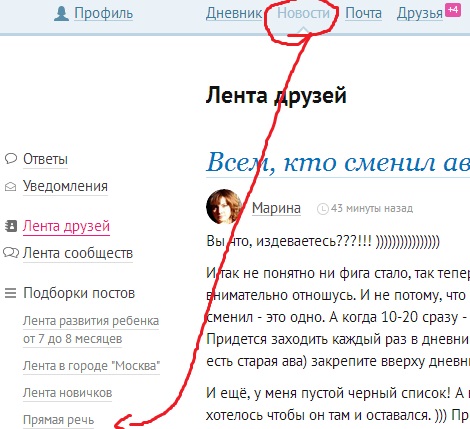Viewport: 470px width, 429px height.
Task: Select Лента сообществ in the sidebar
Action: tap(78, 253)
